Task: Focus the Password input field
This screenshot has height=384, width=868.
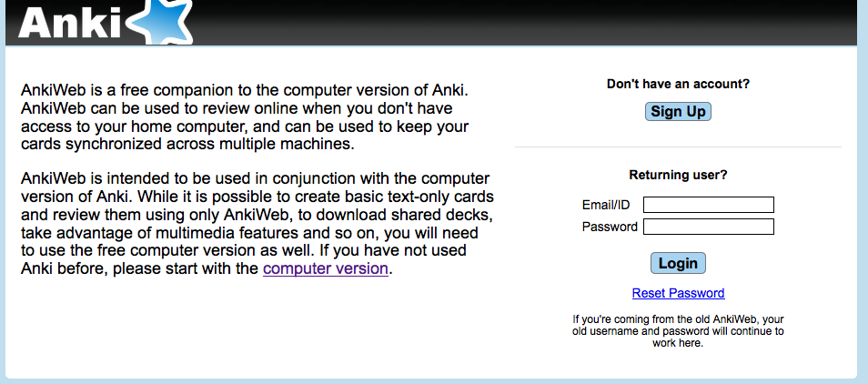Action: coord(709,227)
